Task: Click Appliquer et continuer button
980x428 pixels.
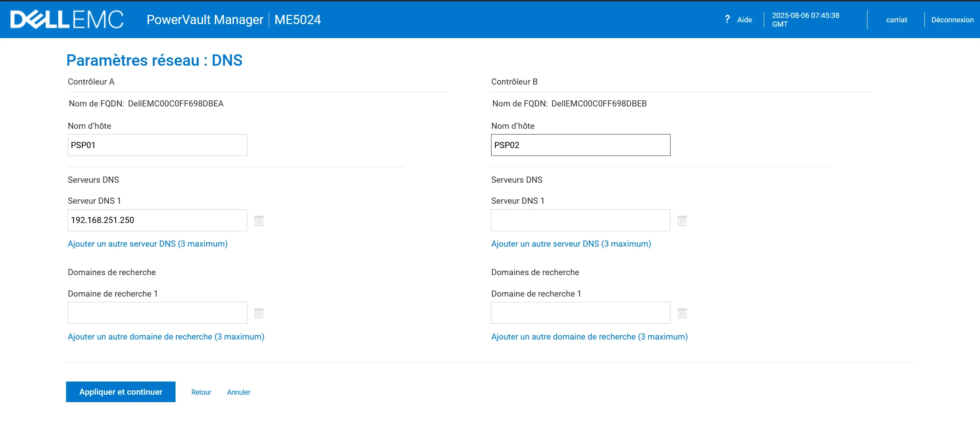Action: [x=121, y=392]
